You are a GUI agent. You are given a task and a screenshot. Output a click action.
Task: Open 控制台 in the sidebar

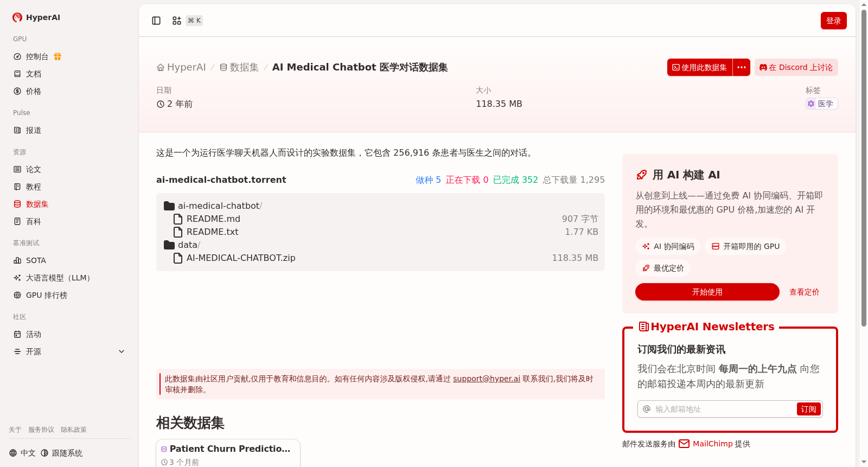(69, 56)
